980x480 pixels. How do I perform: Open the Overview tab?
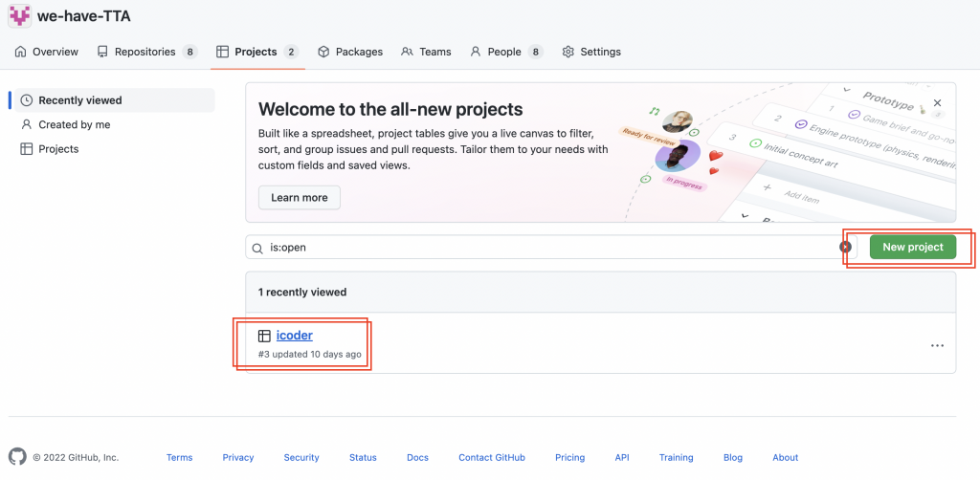point(47,52)
